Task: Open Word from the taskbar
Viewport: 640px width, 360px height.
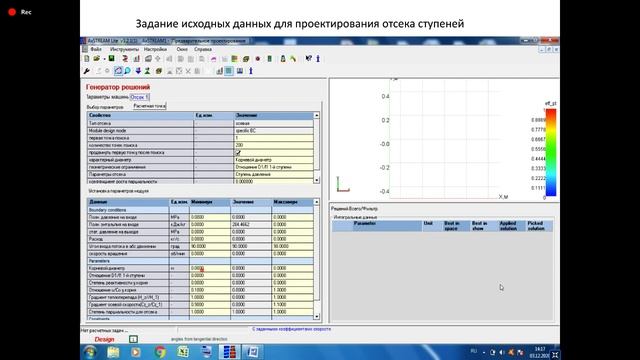Action: (252, 352)
